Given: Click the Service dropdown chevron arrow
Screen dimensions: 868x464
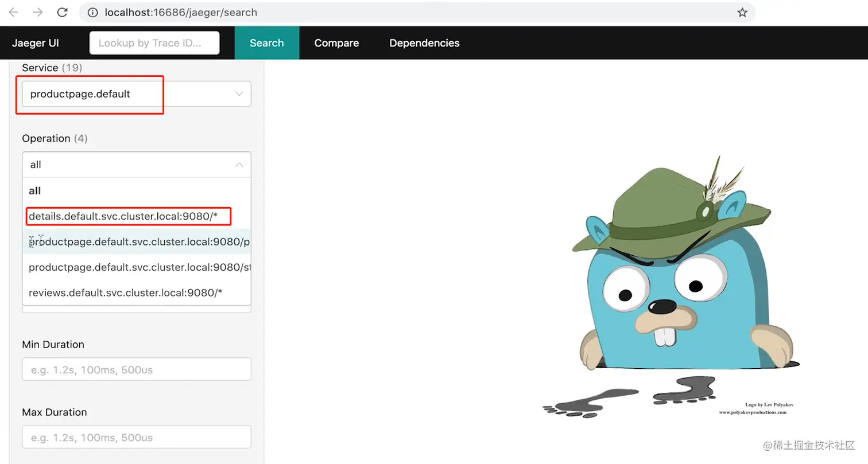Looking at the screenshot, I should (x=239, y=94).
